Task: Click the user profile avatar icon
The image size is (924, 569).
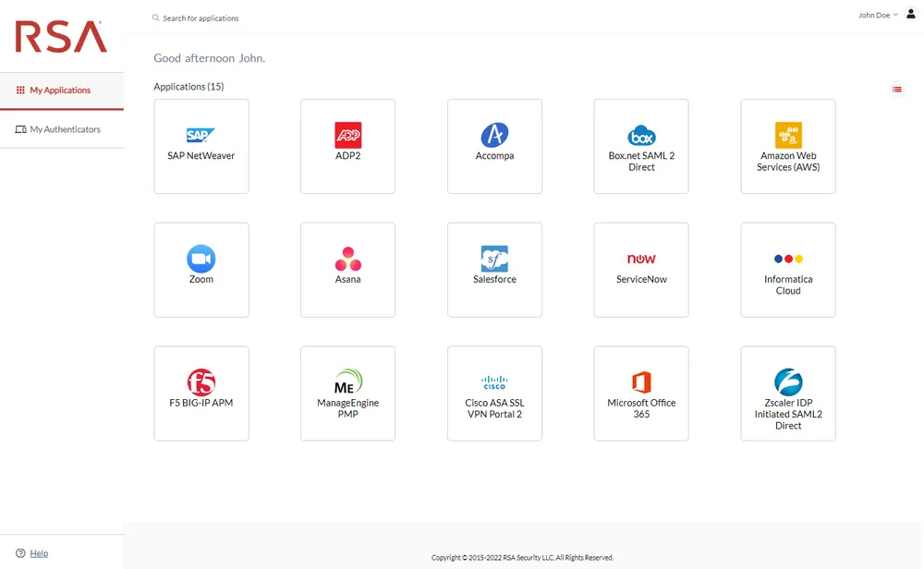Action: click(910, 15)
